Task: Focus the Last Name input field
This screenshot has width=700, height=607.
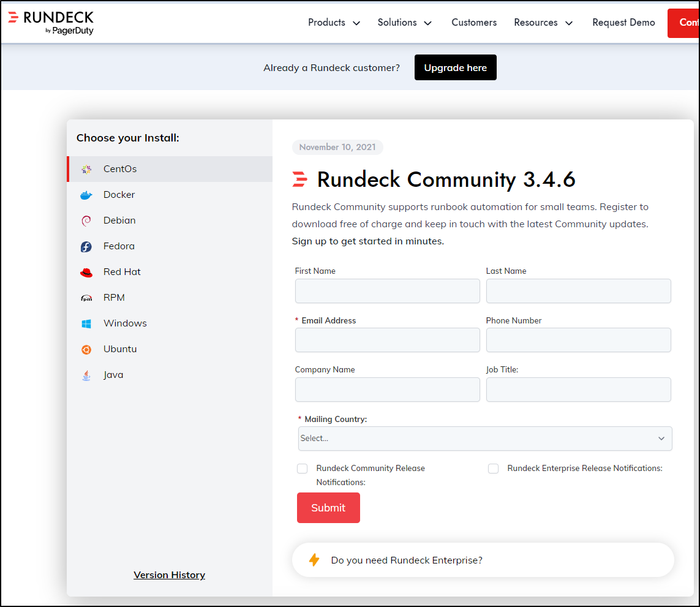Action: click(578, 291)
